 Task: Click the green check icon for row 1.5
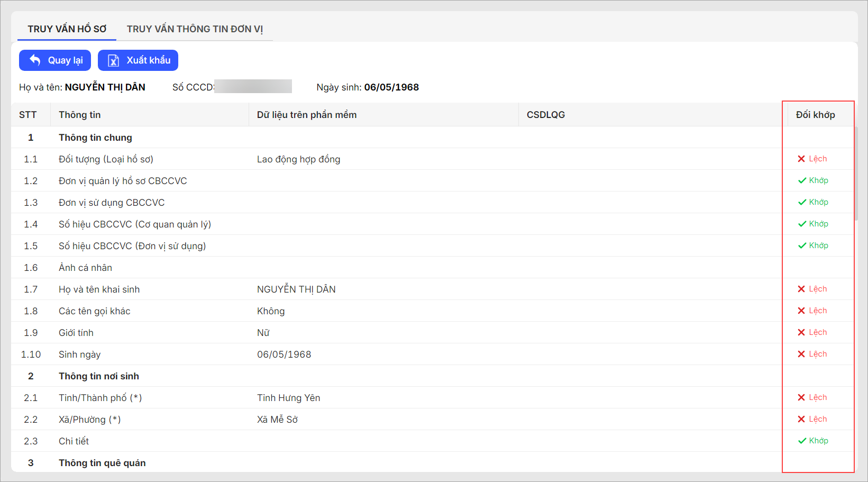(x=802, y=245)
